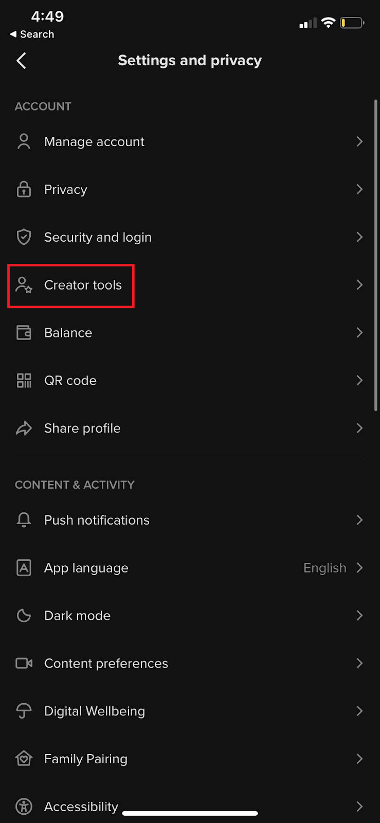Tap the Manage account person icon
This screenshot has height=823, width=380.
(x=24, y=142)
